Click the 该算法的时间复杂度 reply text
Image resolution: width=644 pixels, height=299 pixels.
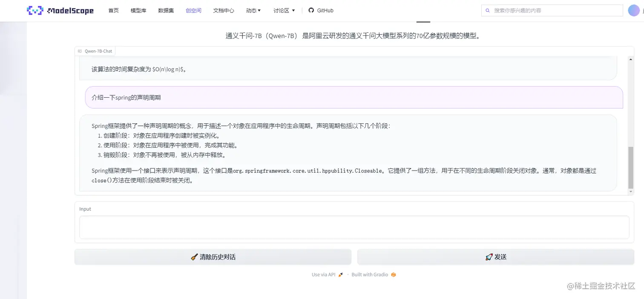[x=139, y=69]
